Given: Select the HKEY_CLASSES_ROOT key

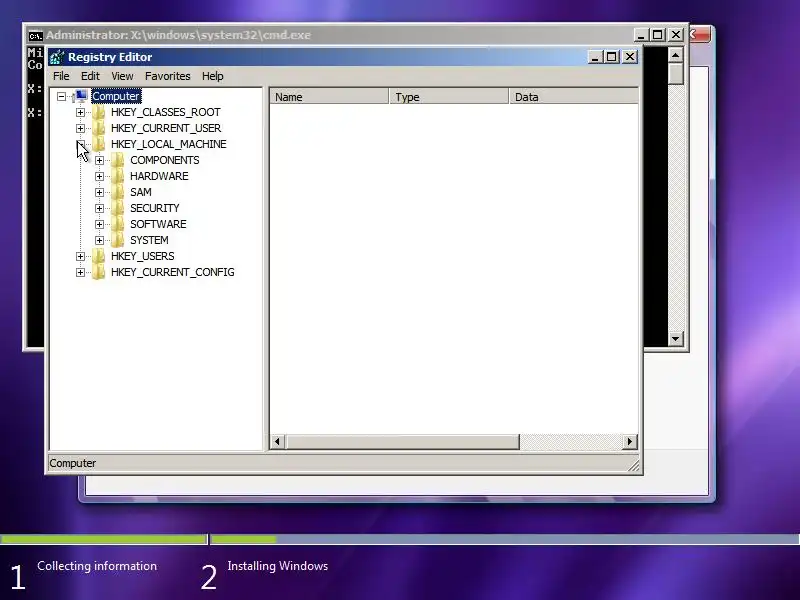Looking at the screenshot, I should point(166,112).
